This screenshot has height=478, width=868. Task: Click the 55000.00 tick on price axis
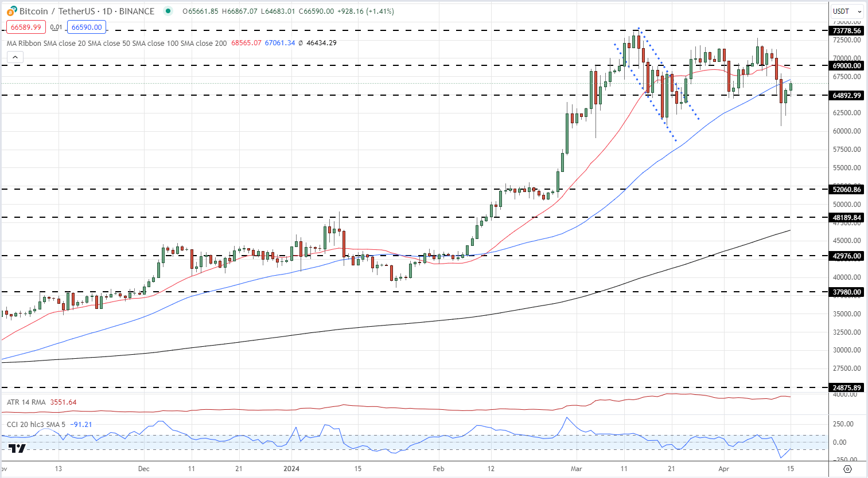point(847,168)
